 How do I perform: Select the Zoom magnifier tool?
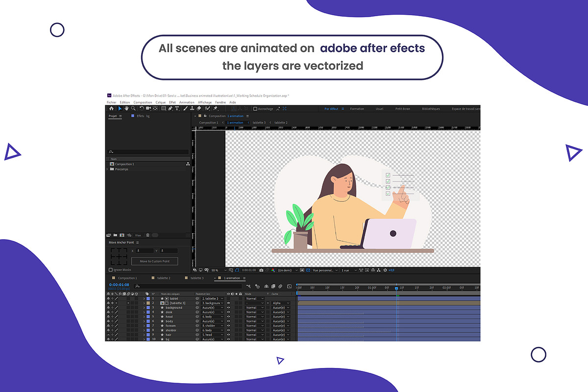pos(133,109)
